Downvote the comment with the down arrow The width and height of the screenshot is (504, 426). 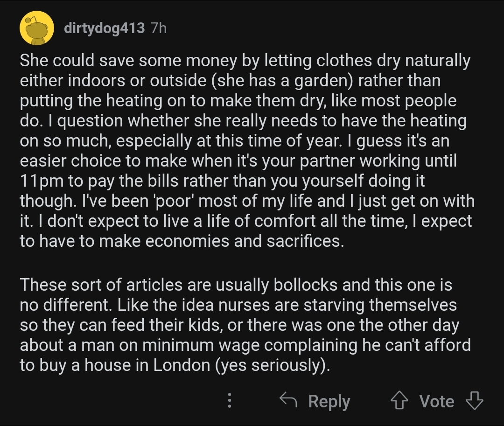[475, 400]
